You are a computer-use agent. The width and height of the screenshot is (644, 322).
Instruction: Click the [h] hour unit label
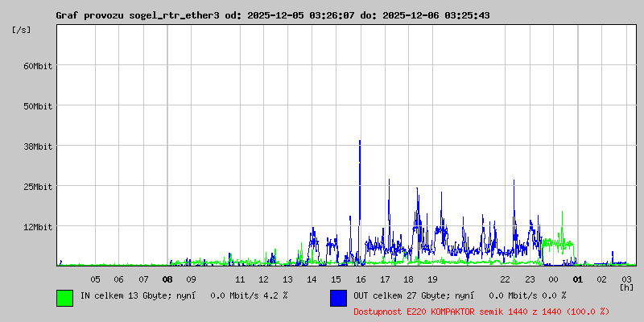(626, 287)
